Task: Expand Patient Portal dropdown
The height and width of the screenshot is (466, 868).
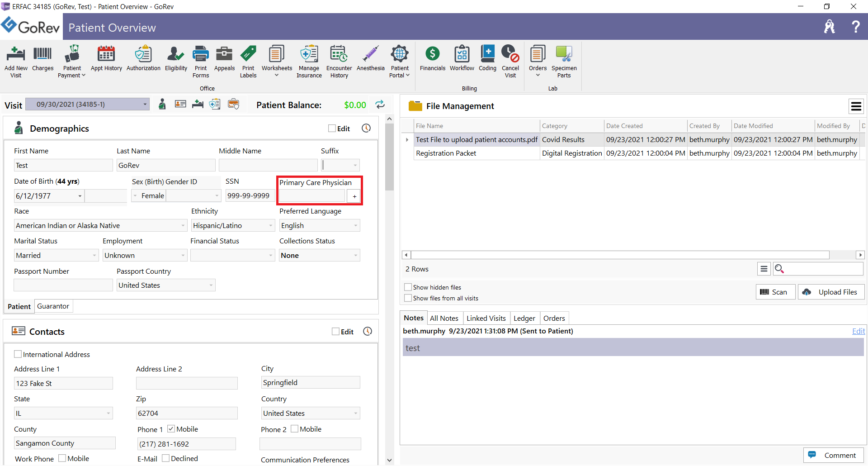Action: (408, 76)
